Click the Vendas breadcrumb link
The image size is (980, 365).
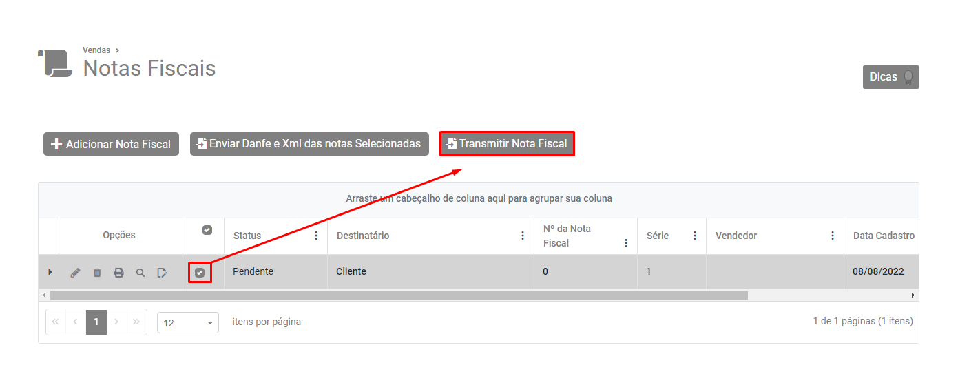click(96, 50)
